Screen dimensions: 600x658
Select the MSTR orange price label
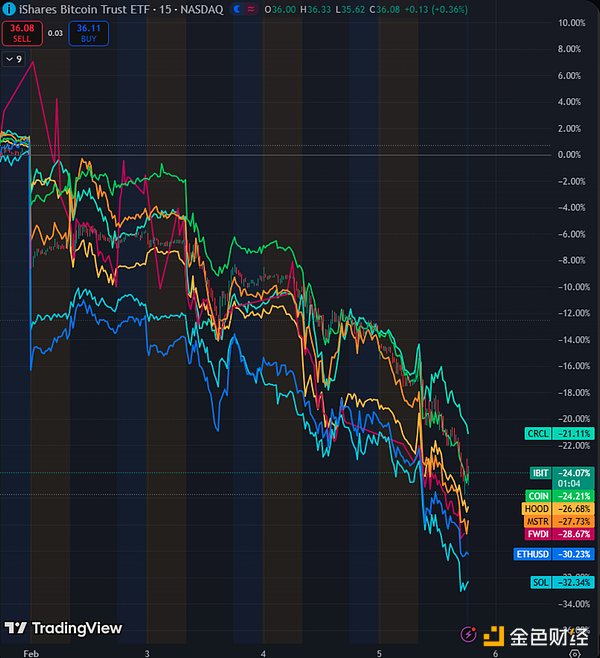(561, 521)
